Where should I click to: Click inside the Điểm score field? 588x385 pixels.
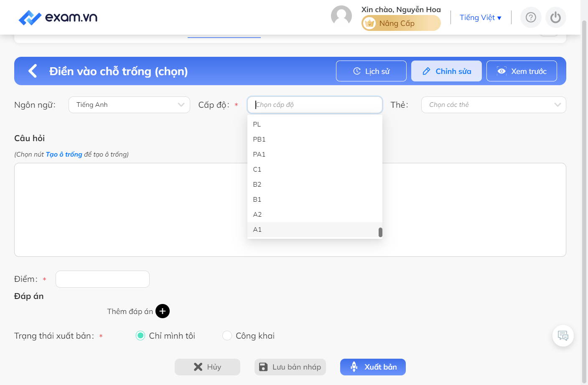pos(102,279)
